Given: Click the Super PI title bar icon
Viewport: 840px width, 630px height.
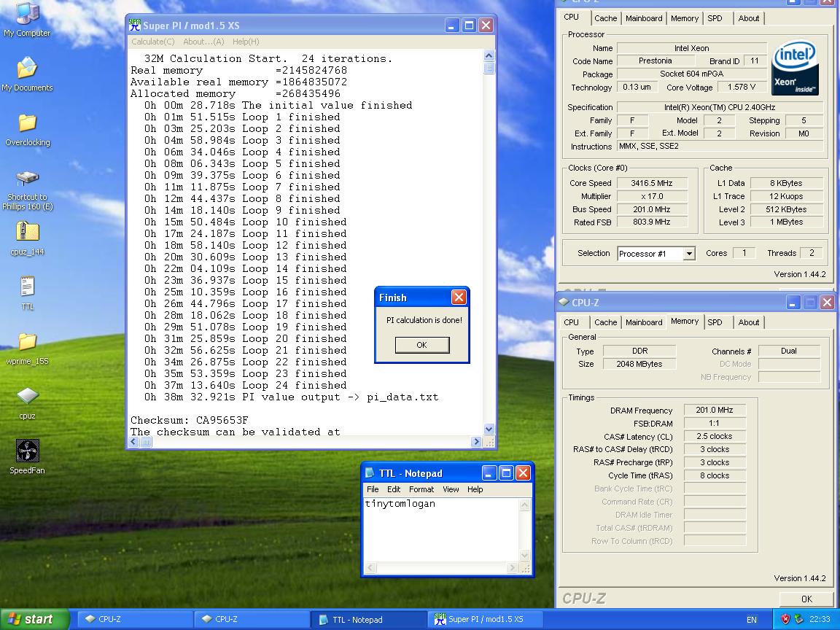Looking at the screenshot, I should pos(134,25).
